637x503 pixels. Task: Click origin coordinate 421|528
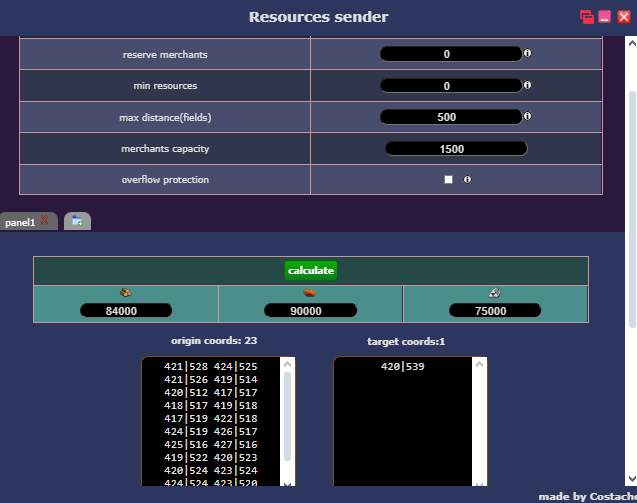[186, 366]
